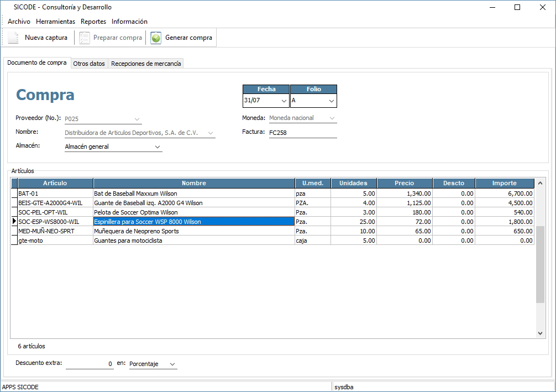The height and width of the screenshot is (392, 556).
Task: Click the Descuento extra input field
Action: (89, 364)
